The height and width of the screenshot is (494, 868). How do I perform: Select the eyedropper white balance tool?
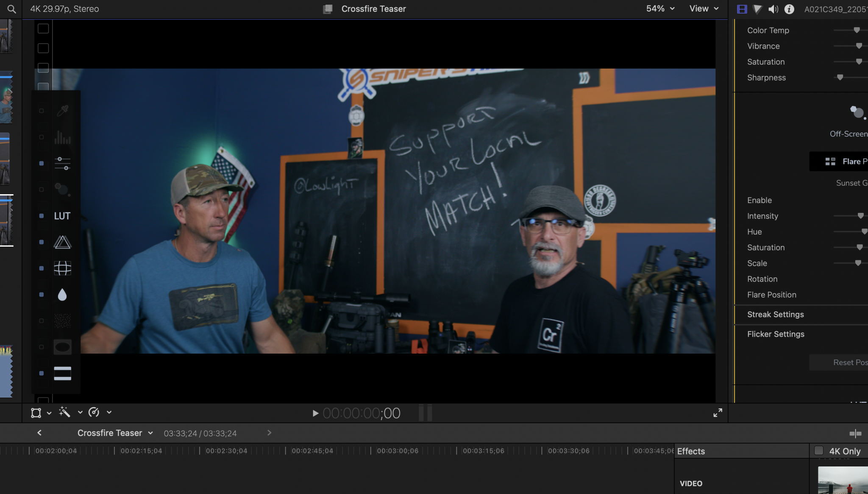(x=62, y=111)
